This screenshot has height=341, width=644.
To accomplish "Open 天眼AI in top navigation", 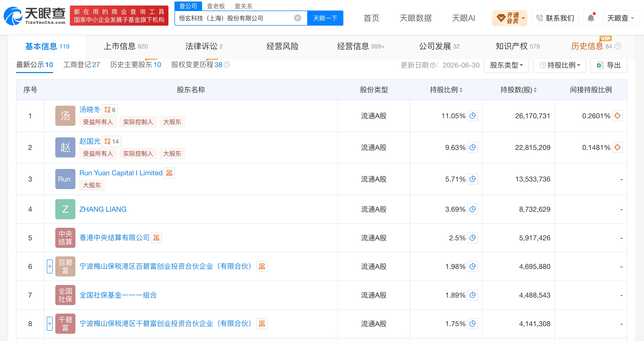I will 463,18.
